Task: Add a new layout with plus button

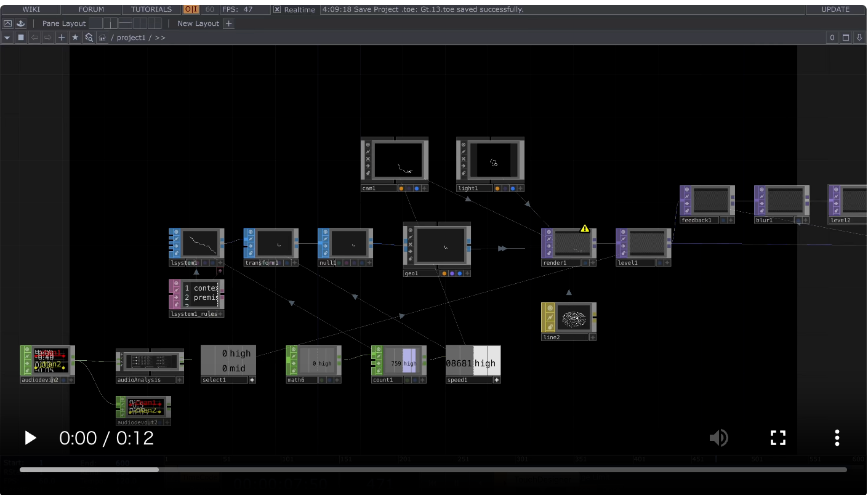Action: (x=228, y=23)
